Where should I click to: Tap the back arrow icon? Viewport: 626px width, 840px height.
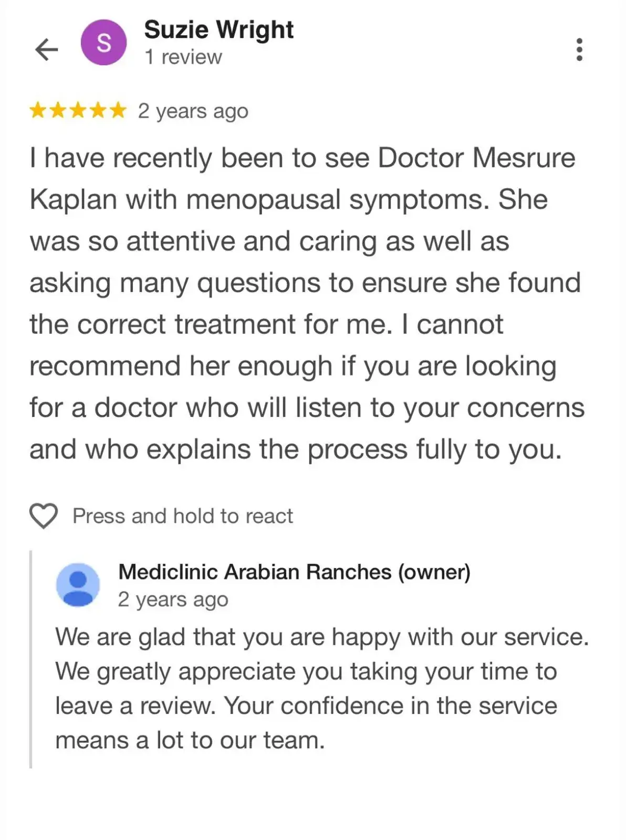tap(46, 50)
